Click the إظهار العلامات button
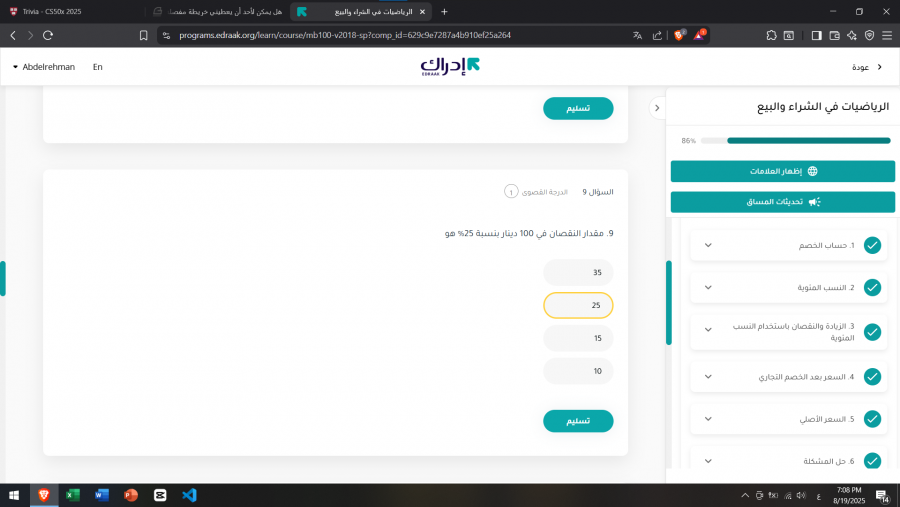900x507 pixels. [782, 171]
